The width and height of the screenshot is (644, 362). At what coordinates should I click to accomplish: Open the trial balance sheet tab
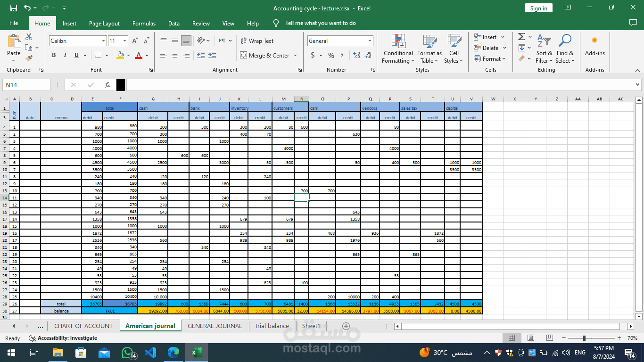point(272,326)
